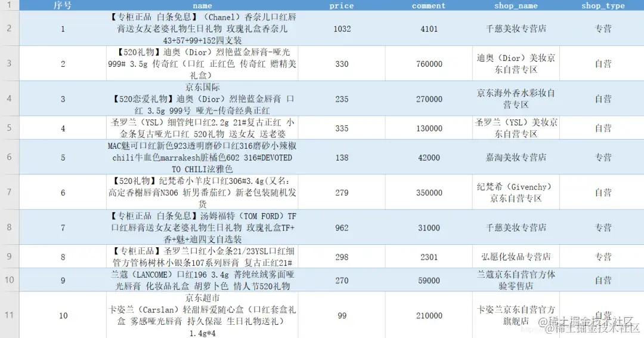Select row header 3

click(x=10, y=63)
